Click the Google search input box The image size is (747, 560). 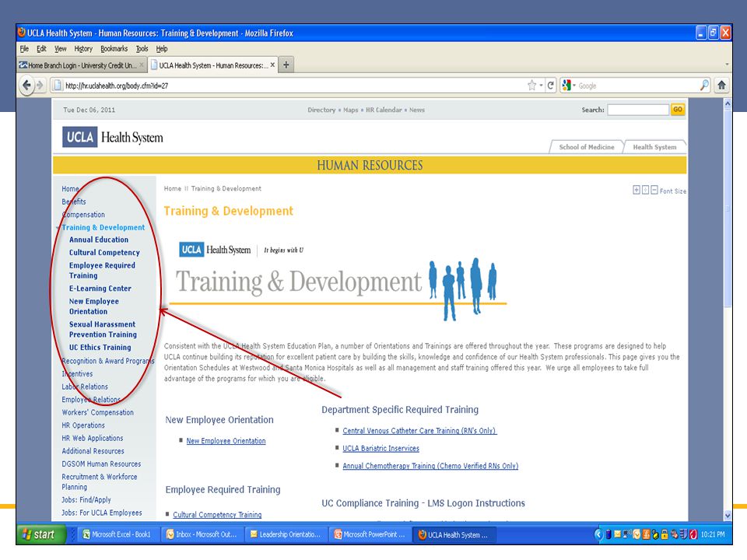(637, 86)
